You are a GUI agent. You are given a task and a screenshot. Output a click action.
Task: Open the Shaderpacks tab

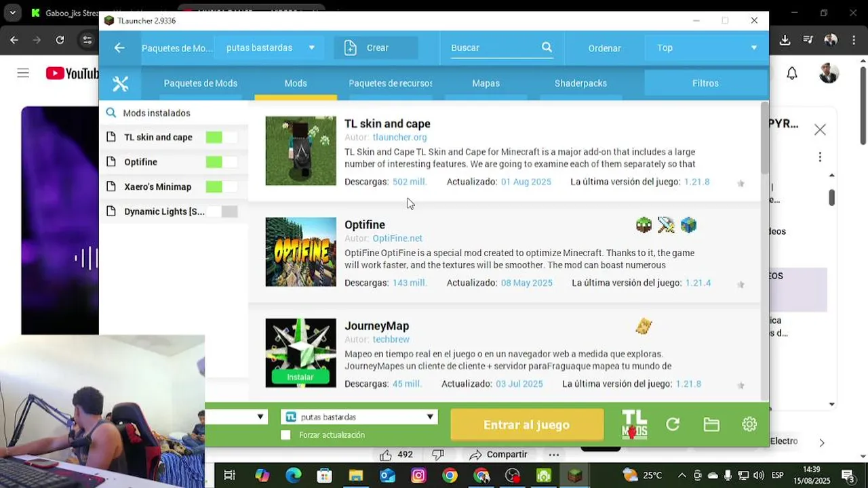point(580,83)
